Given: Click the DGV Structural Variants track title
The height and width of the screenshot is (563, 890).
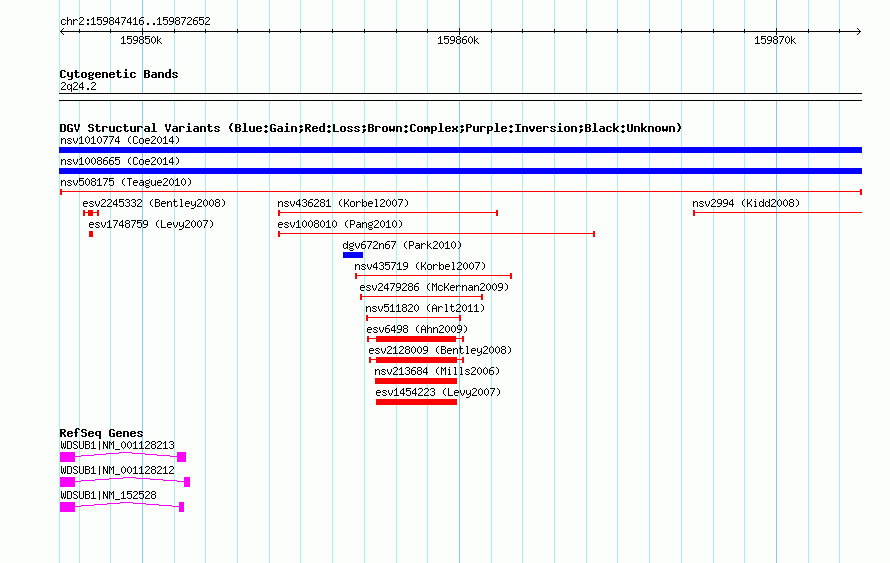Looking at the screenshot, I should click(x=371, y=128).
